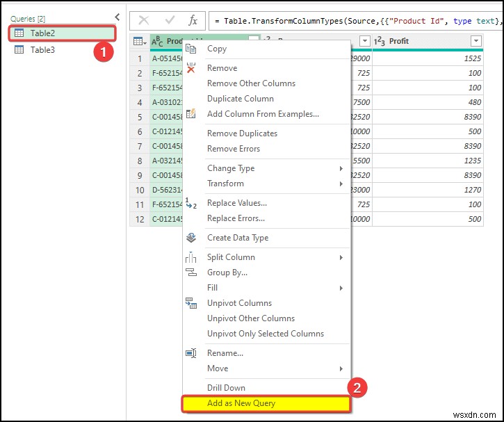Open the Profit column filter dropdown
The image size is (504, 422).
[x=476, y=41]
